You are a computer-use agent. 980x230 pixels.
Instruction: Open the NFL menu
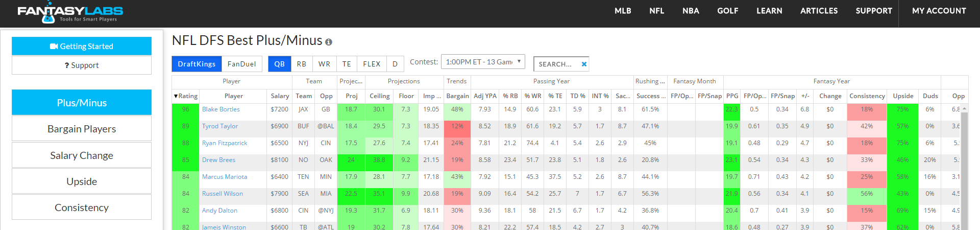click(x=657, y=11)
